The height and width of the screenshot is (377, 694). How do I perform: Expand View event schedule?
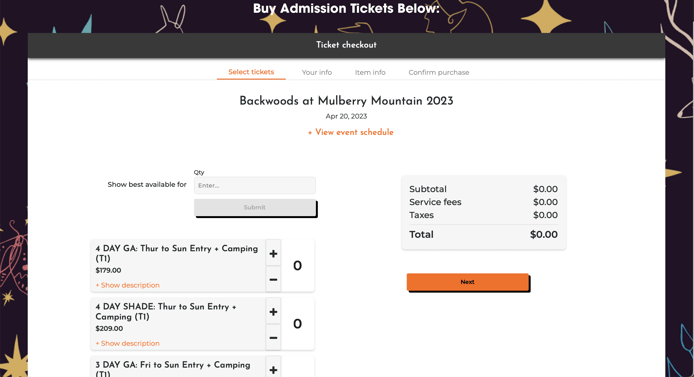click(351, 132)
